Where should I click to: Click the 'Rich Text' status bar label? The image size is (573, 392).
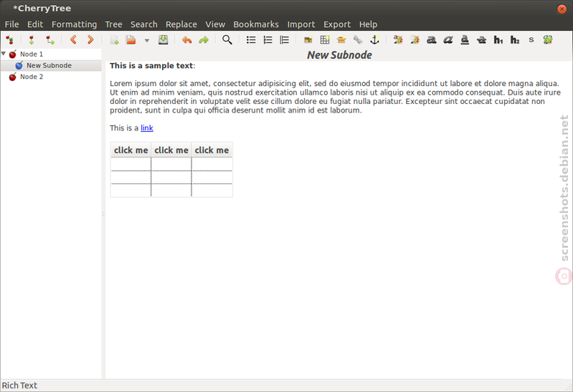20,386
